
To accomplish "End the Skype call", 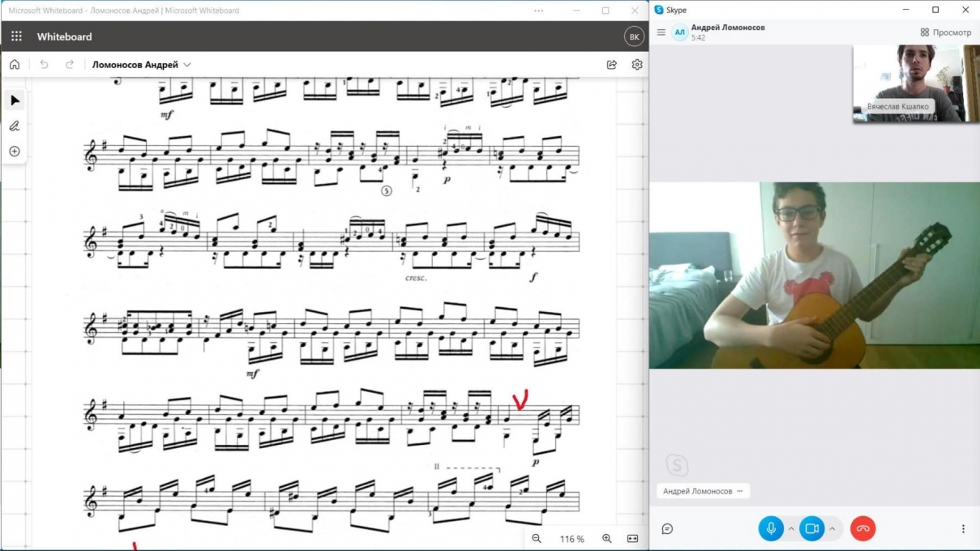I will click(863, 528).
